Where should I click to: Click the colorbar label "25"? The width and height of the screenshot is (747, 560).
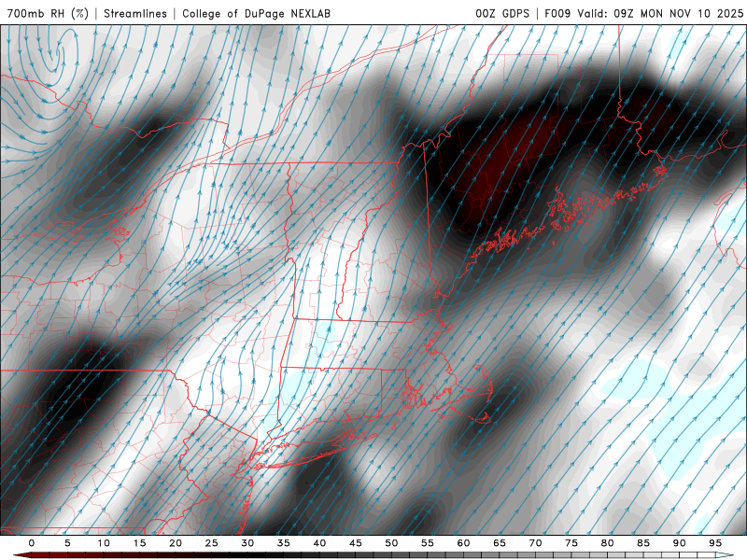(212, 543)
